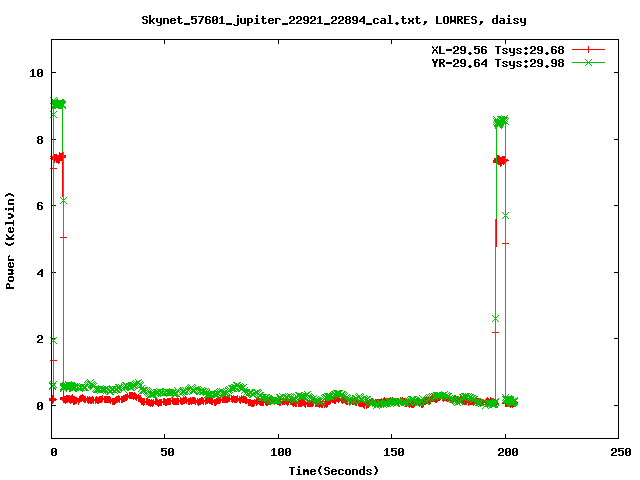The width and height of the screenshot is (640, 480).
Task: Click the red XL legend line sample
Action: pyautogui.click(x=588, y=50)
